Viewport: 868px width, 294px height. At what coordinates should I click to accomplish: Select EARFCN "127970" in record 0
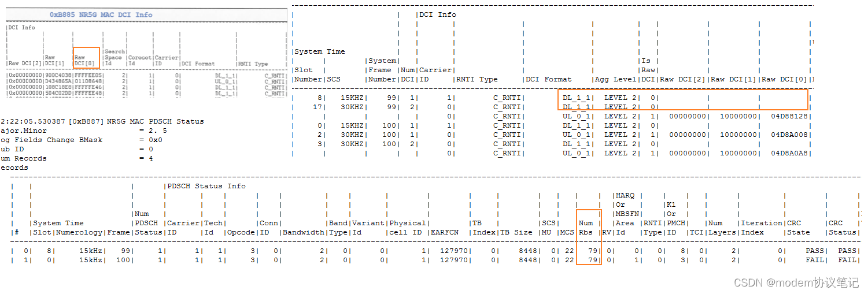click(x=454, y=251)
